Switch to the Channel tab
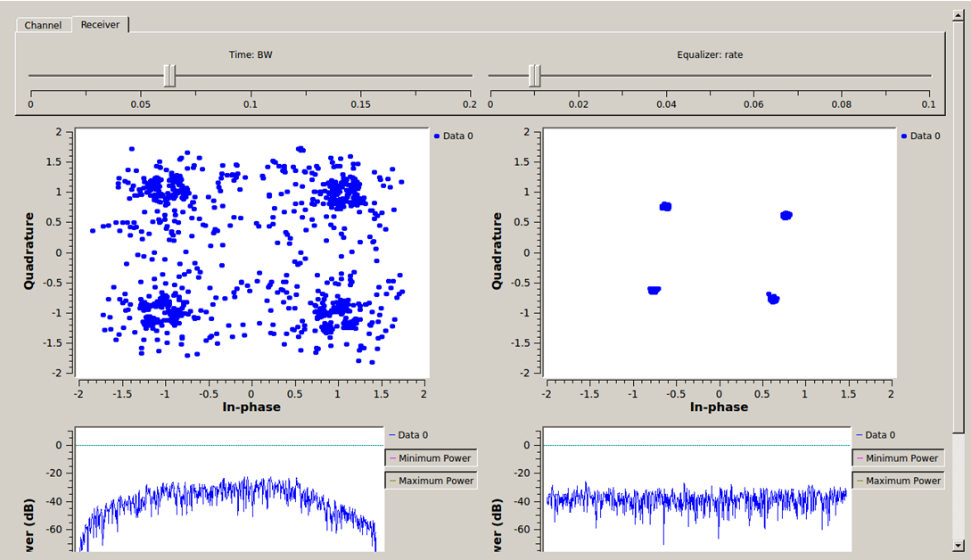The image size is (971, 560). (x=43, y=24)
